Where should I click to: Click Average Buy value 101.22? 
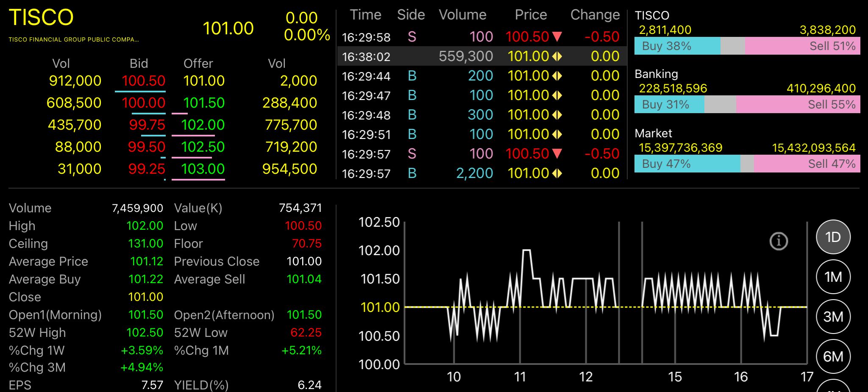[145, 279]
